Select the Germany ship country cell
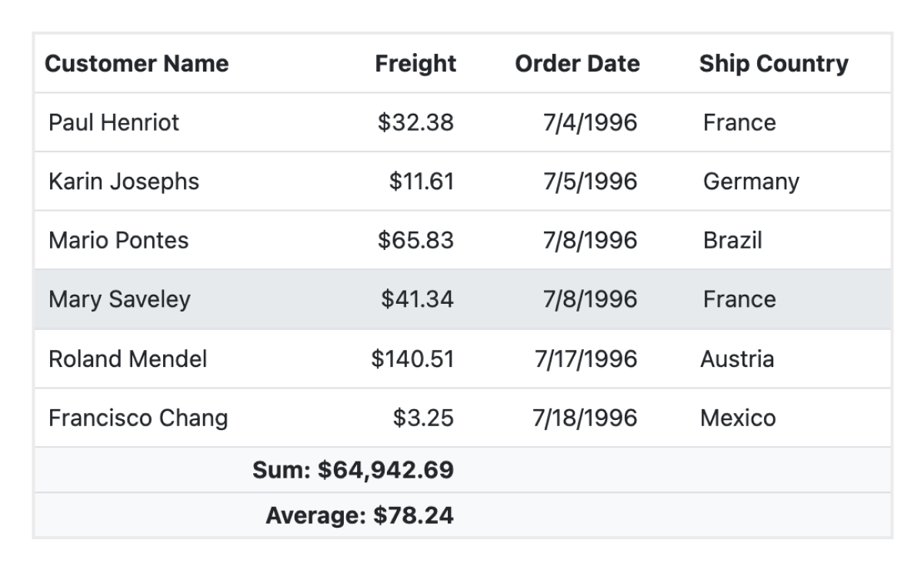This screenshot has height=570, width=924. (751, 182)
